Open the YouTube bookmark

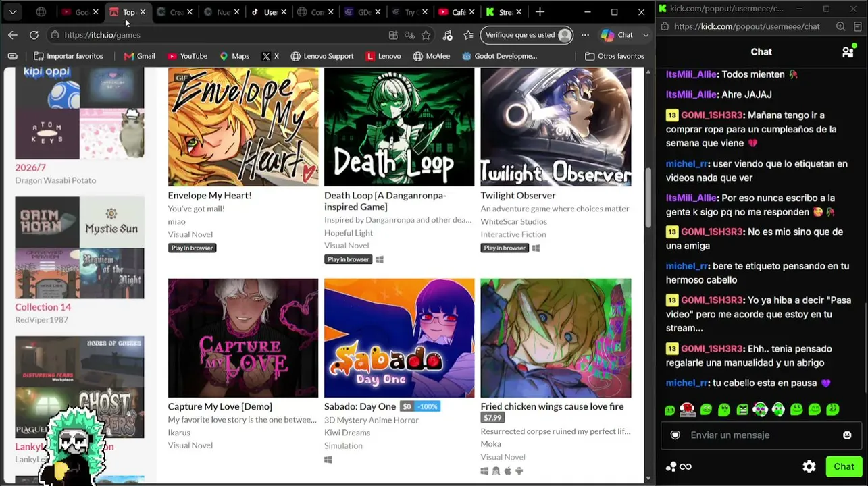(188, 56)
